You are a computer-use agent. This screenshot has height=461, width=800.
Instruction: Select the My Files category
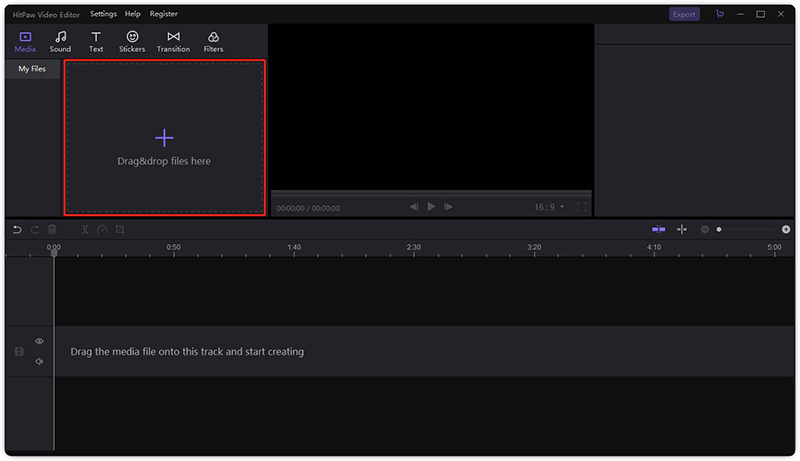point(32,69)
